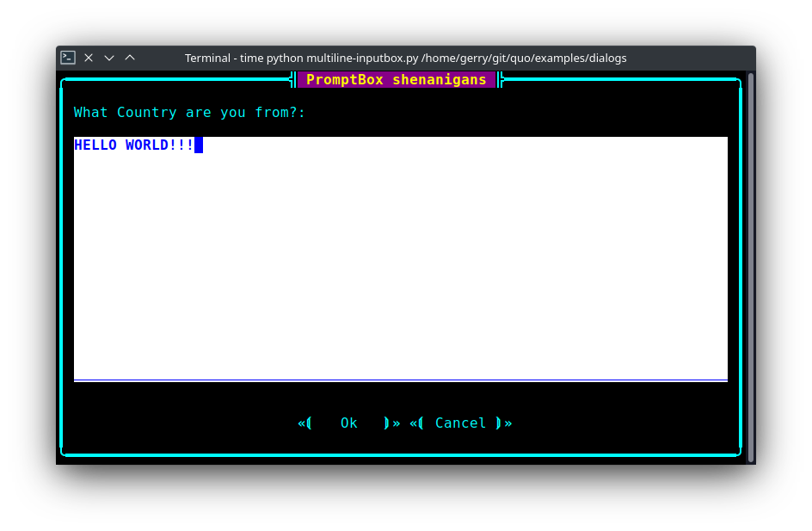Click the shade window chevron icon
Image resolution: width=812 pixels, height=531 pixels.
(x=109, y=58)
